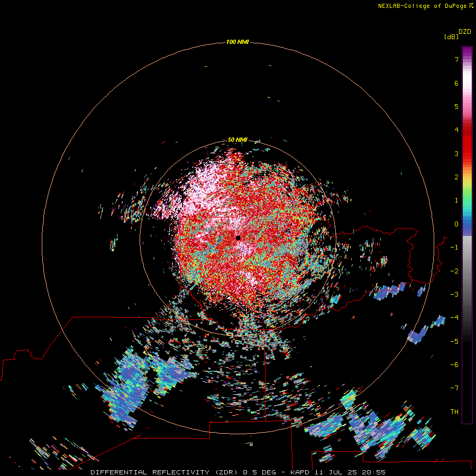476x476 pixels.
Task: Click the 0.5 DEG elevation text
Action: point(260,472)
